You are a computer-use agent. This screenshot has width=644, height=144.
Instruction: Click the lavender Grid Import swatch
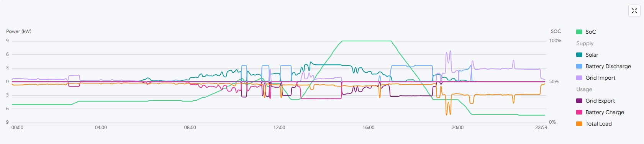point(579,78)
